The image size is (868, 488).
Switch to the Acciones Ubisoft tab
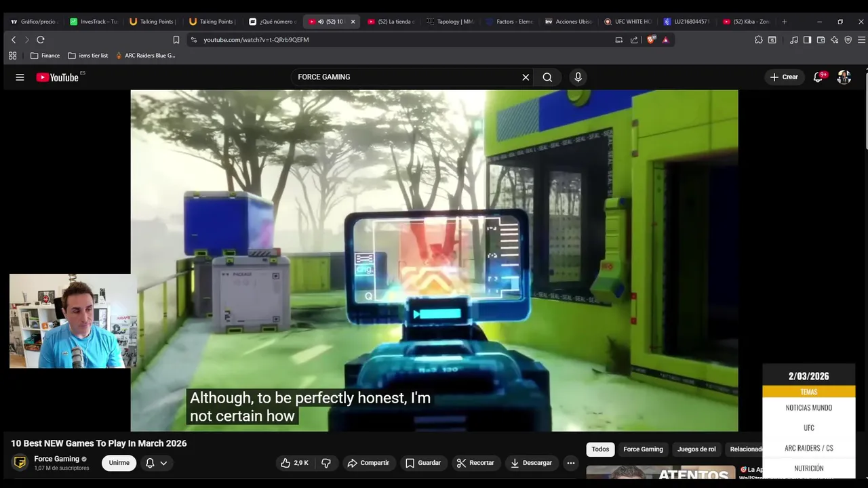(x=570, y=22)
